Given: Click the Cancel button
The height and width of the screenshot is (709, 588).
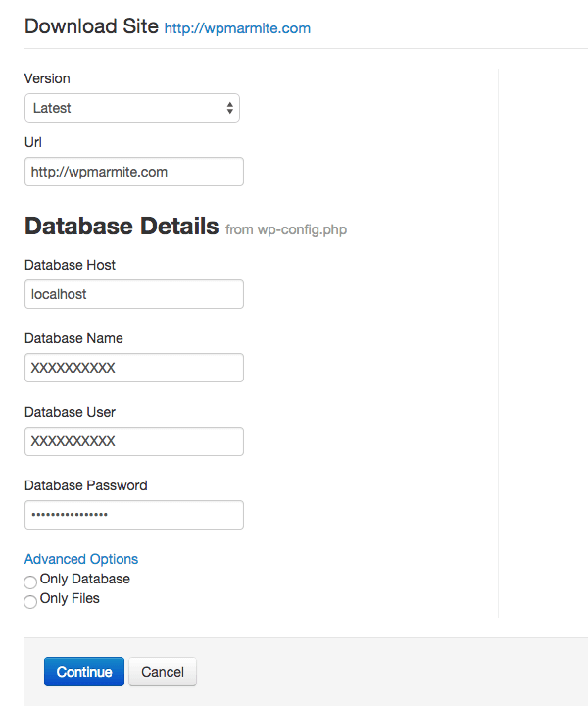Looking at the screenshot, I should coord(163,672).
